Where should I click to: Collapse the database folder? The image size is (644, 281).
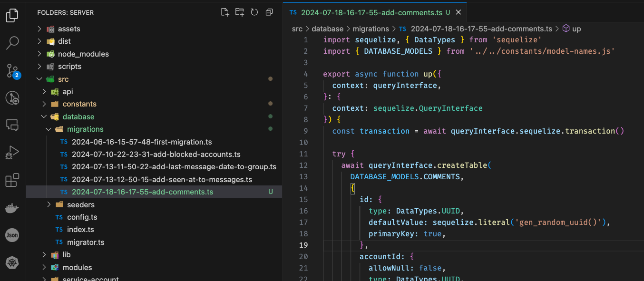pyautogui.click(x=154, y=117)
